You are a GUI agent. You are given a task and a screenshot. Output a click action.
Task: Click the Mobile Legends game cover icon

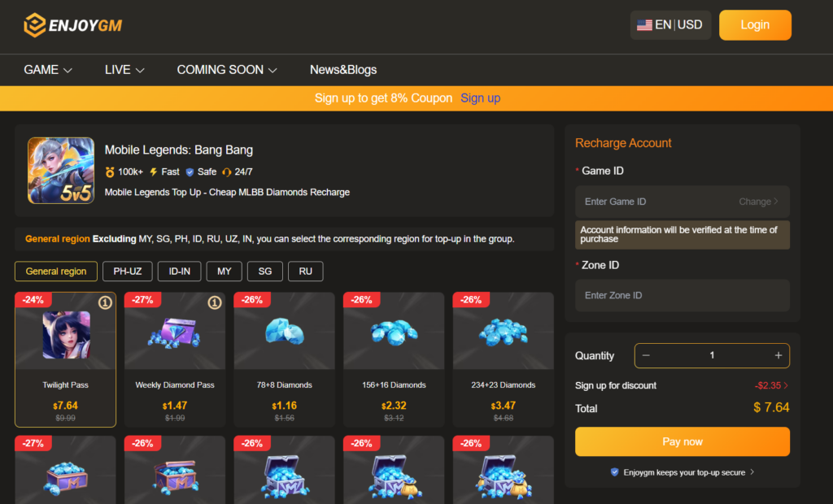(61, 171)
